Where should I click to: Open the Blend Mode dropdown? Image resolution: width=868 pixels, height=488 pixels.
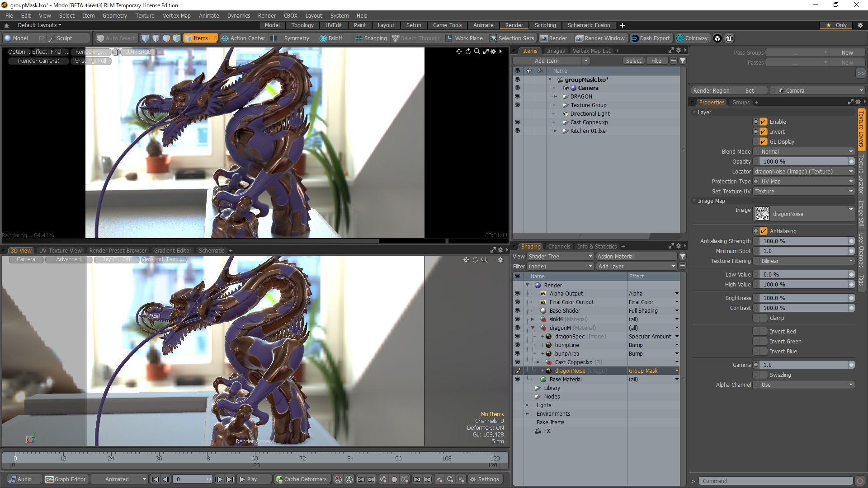pos(804,152)
